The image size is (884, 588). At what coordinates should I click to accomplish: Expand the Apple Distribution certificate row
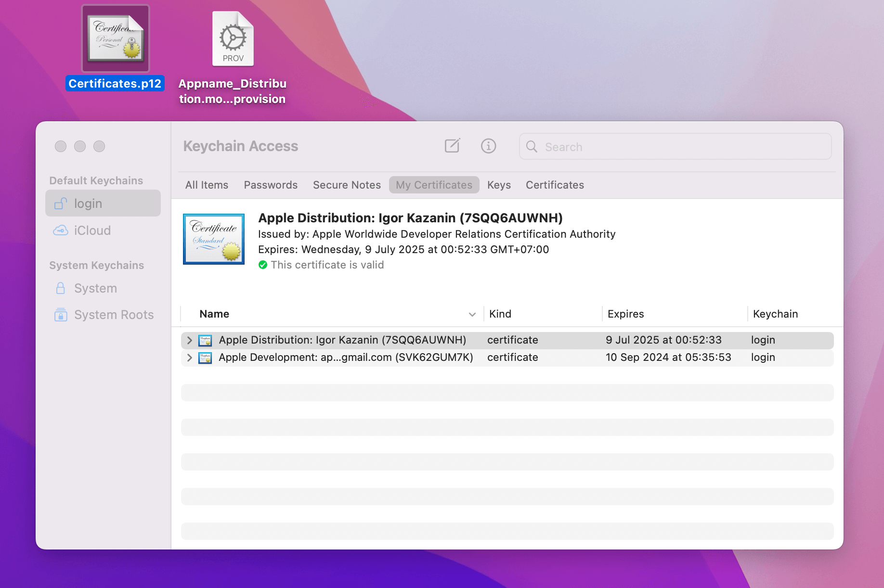(189, 340)
